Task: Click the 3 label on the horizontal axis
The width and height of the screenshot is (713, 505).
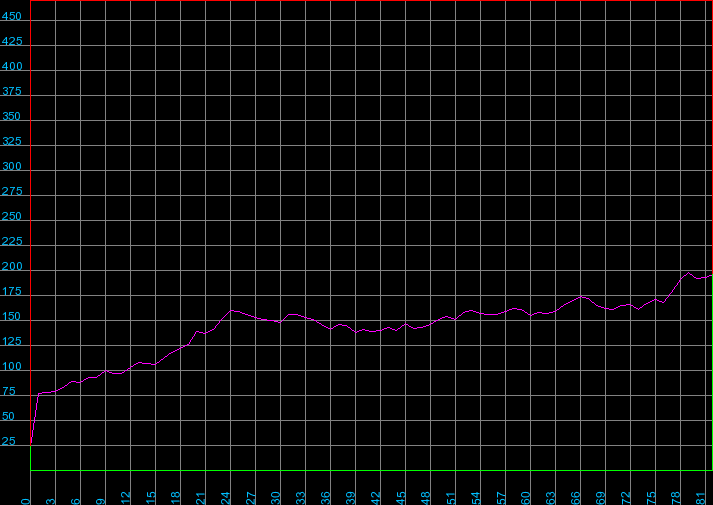Action: click(51, 501)
